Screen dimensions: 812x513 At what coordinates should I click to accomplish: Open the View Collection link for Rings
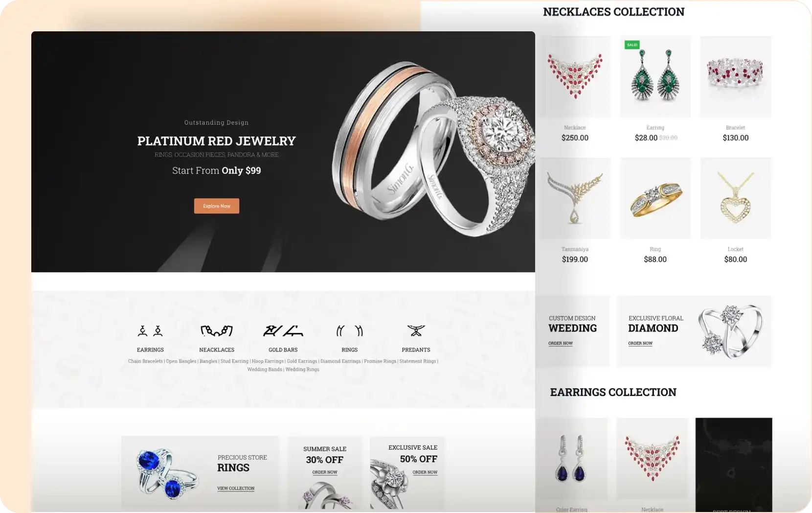pyautogui.click(x=236, y=488)
